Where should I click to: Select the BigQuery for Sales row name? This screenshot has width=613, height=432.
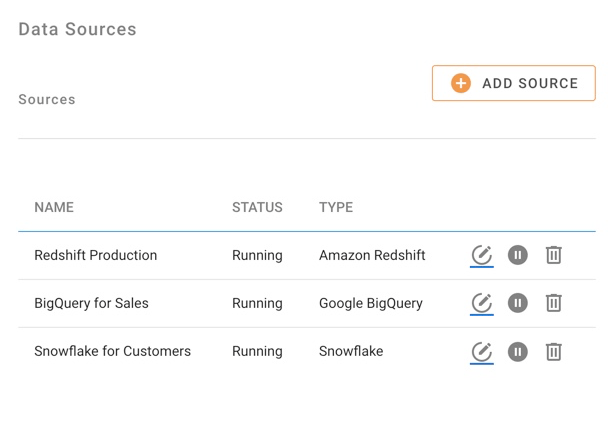(91, 303)
